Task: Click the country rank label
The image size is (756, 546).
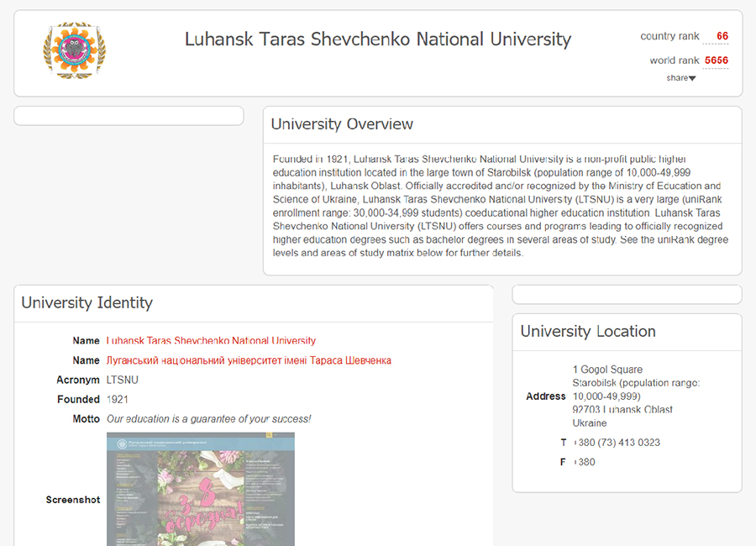Action: (x=669, y=36)
